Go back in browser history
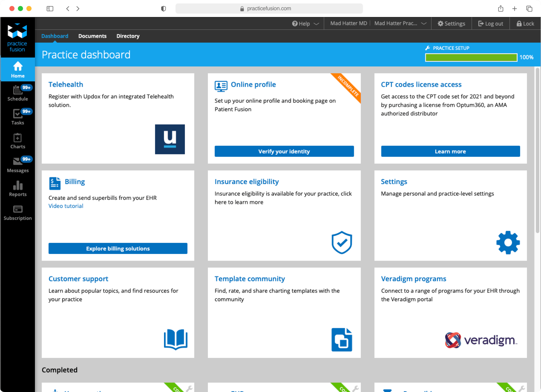 pyautogui.click(x=68, y=8)
